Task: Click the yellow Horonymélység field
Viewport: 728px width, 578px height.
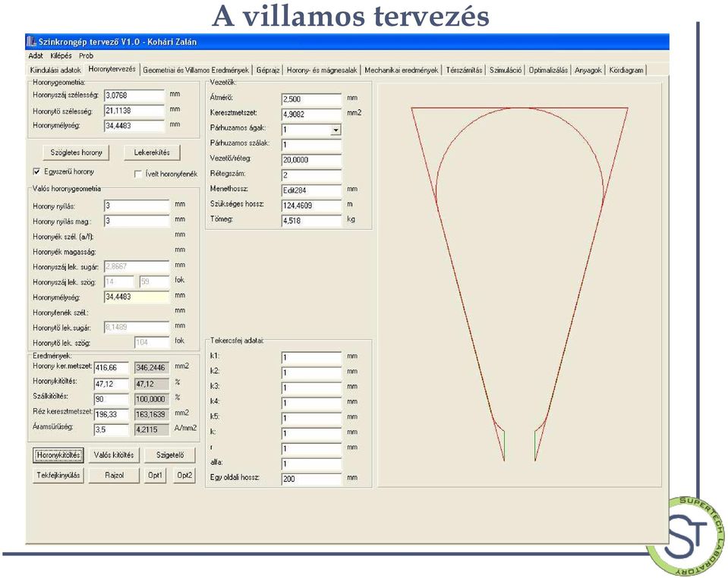Action: 137,297
